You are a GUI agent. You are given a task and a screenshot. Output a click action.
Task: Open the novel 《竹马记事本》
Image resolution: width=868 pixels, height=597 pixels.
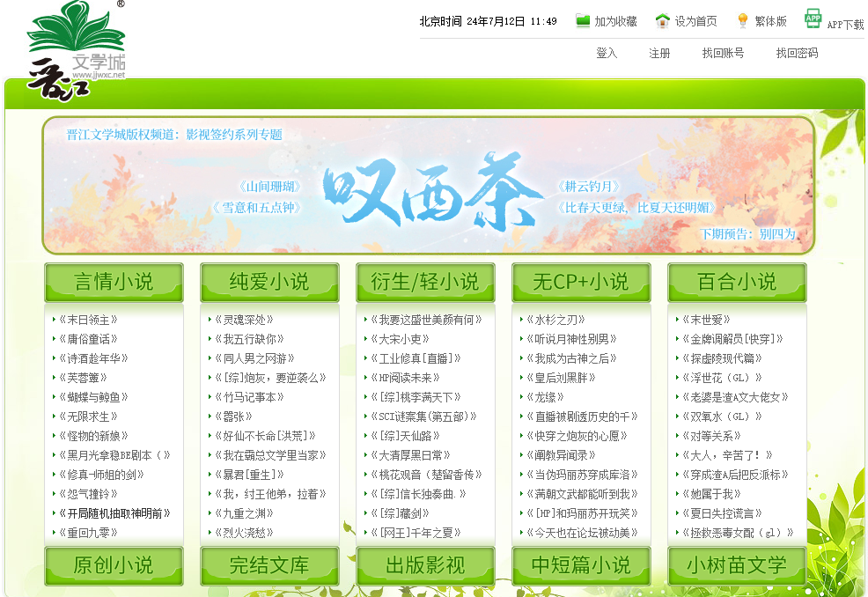pyautogui.click(x=250, y=397)
